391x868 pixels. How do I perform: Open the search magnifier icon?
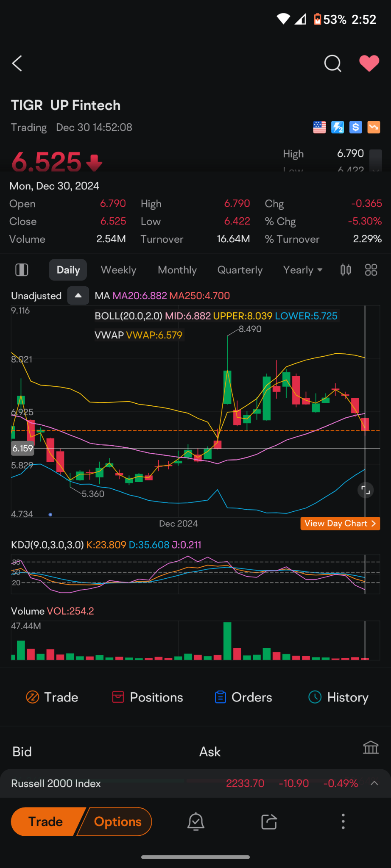click(x=332, y=64)
